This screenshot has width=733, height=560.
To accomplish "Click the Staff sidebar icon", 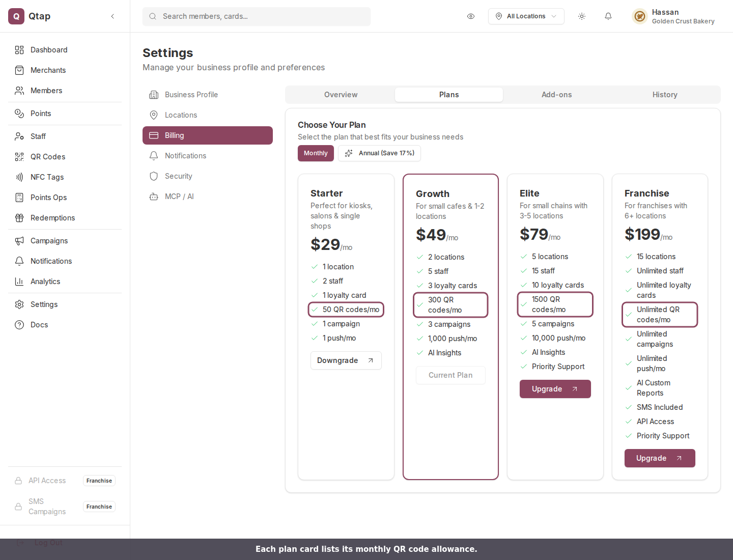I will pyautogui.click(x=19, y=136).
